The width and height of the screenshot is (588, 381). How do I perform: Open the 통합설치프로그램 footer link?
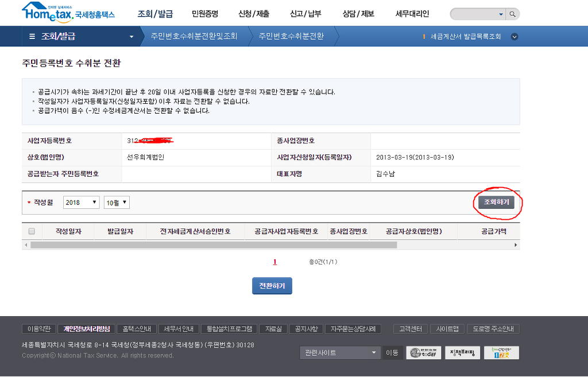click(230, 329)
